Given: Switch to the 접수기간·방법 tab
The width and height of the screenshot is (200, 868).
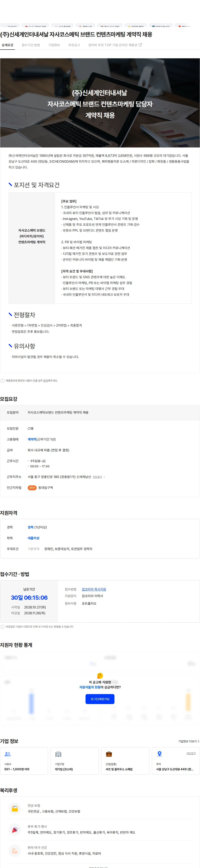Looking at the screenshot, I should (x=31, y=45).
